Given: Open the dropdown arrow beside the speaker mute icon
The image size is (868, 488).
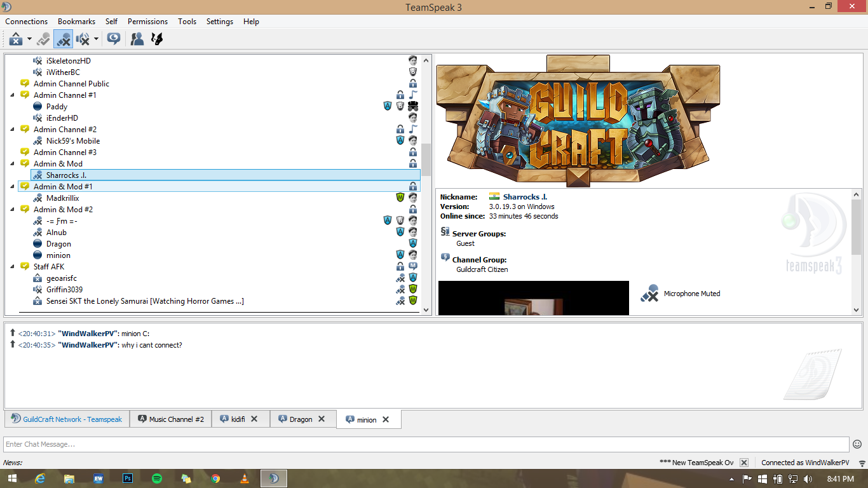Looking at the screenshot, I should [x=96, y=39].
